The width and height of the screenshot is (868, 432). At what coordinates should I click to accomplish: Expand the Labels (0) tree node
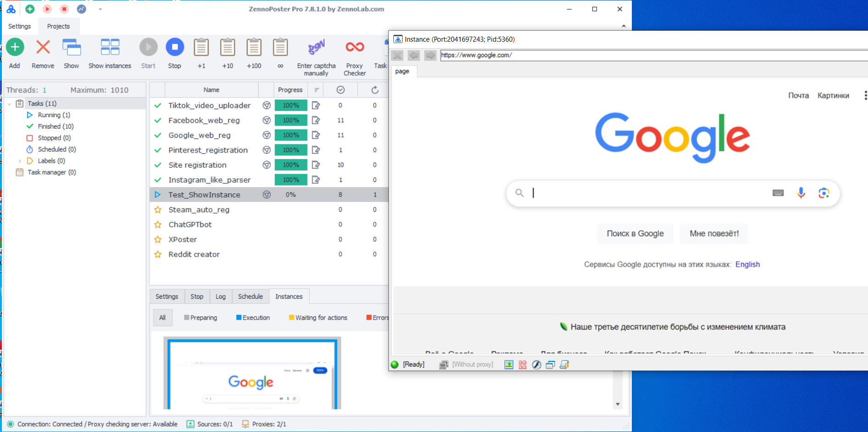pos(20,161)
